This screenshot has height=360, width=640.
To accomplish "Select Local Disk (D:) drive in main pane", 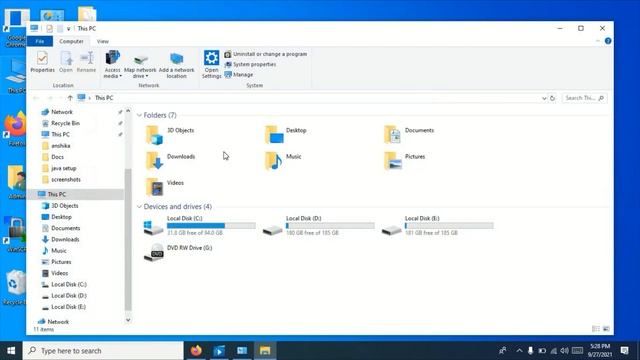I will [x=318, y=226].
